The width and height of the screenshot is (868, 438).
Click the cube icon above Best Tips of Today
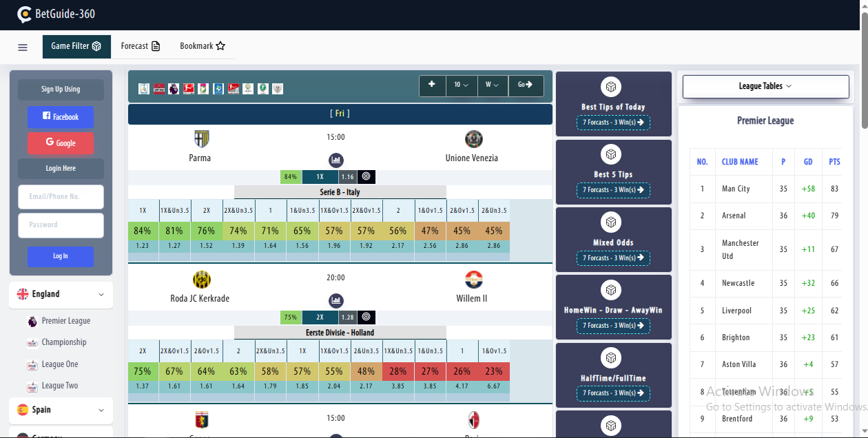click(x=610, y=87)
